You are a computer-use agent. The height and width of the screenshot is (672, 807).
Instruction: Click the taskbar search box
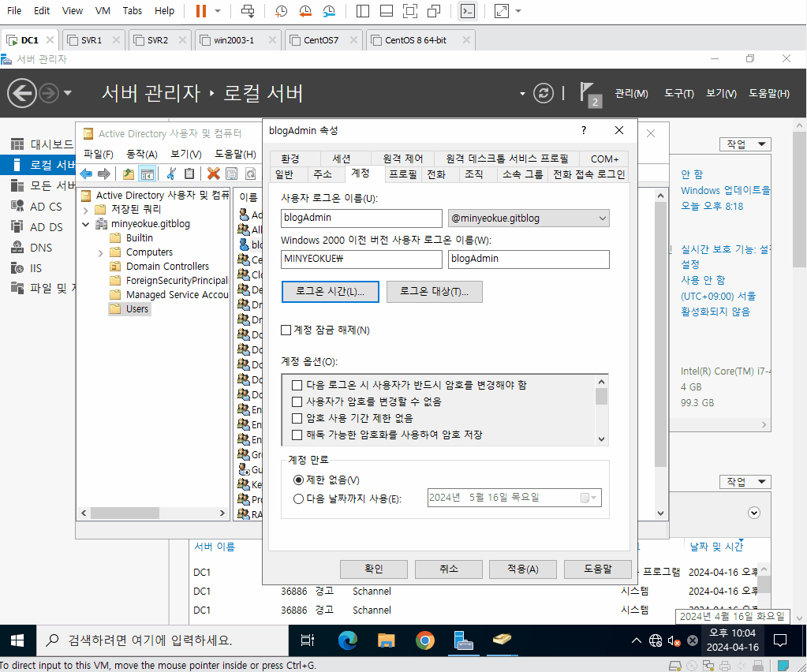(x=163, y=640)
